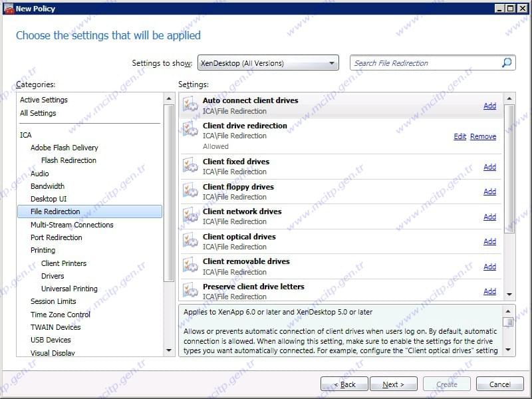Click the Client optical drives title
This screenshot has height=399, width=532.
point(239,237)
